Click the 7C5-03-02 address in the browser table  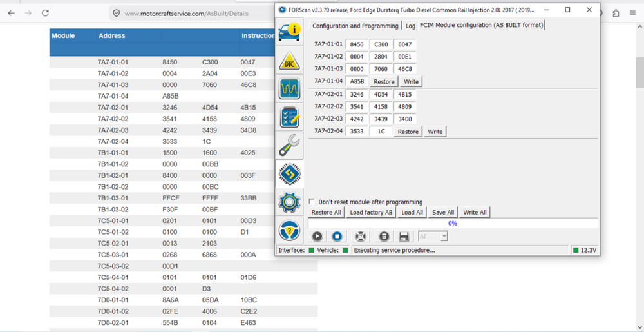click(x=113, y=266)
